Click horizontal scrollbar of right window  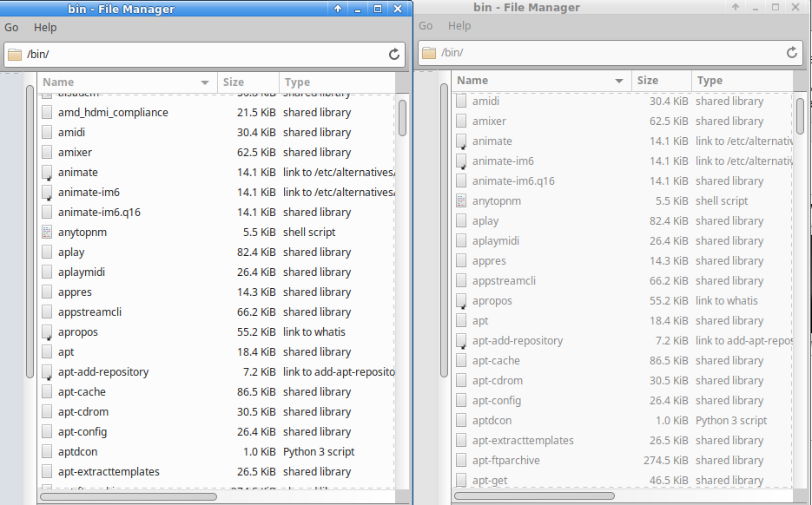pyautogui.click(x=534, y=495)
